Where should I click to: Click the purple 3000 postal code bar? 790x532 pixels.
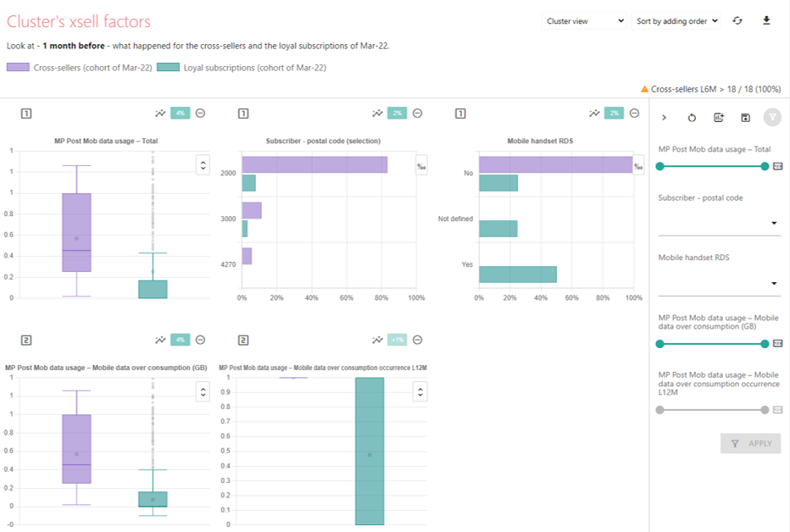pos(252,210)
